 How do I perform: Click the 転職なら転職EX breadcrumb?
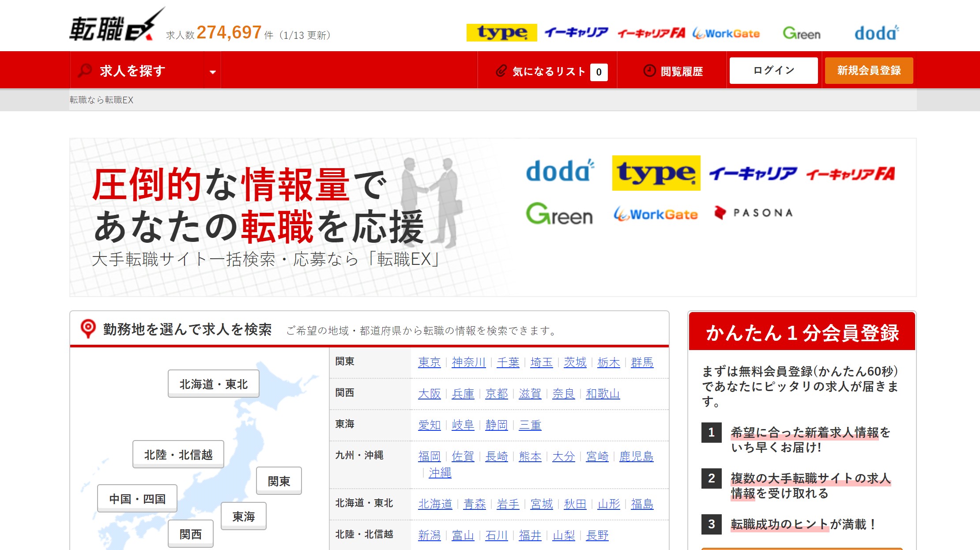tap(102, 100)
